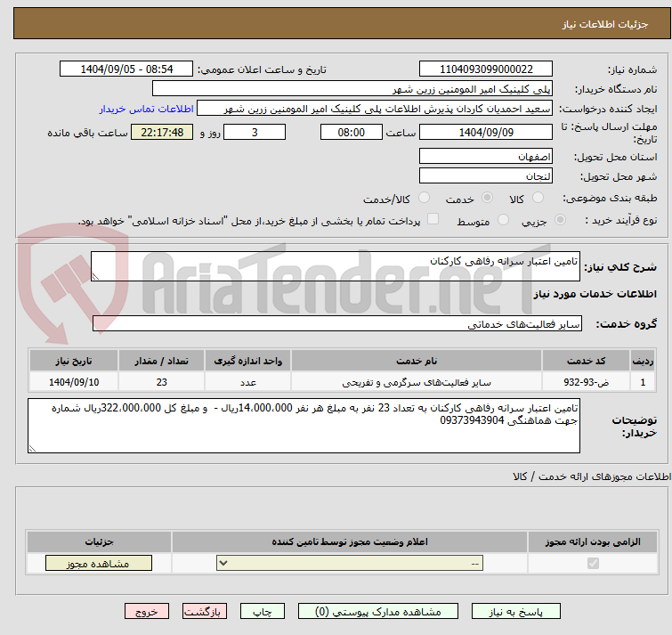Click the row number cell 1
Viewport: 672px width, 635px height.
(x=643, y=381)
